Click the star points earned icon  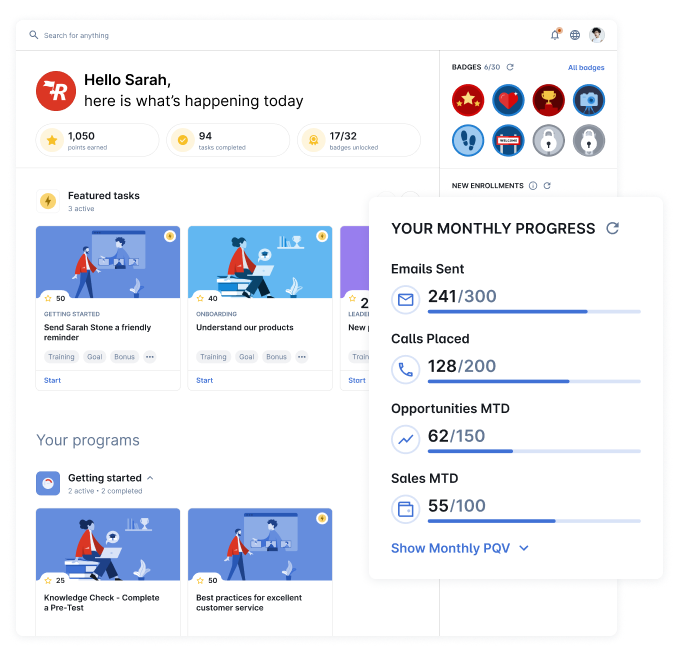[52, 140]
